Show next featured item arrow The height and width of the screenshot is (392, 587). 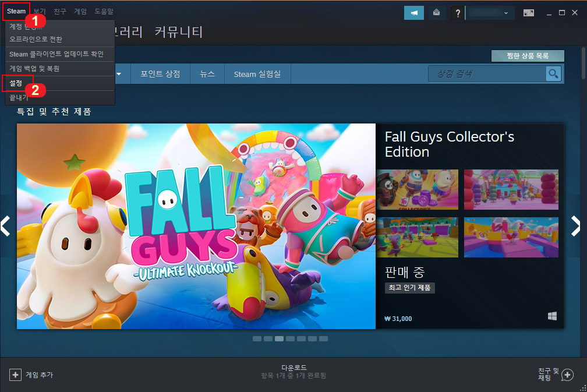pos(575,226)
